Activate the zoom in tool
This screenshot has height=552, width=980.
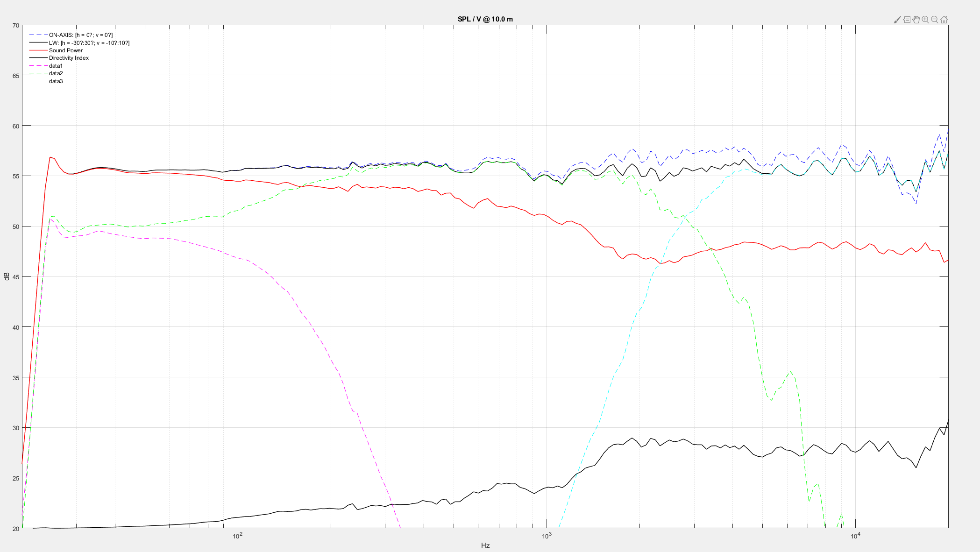click(925, 20)
